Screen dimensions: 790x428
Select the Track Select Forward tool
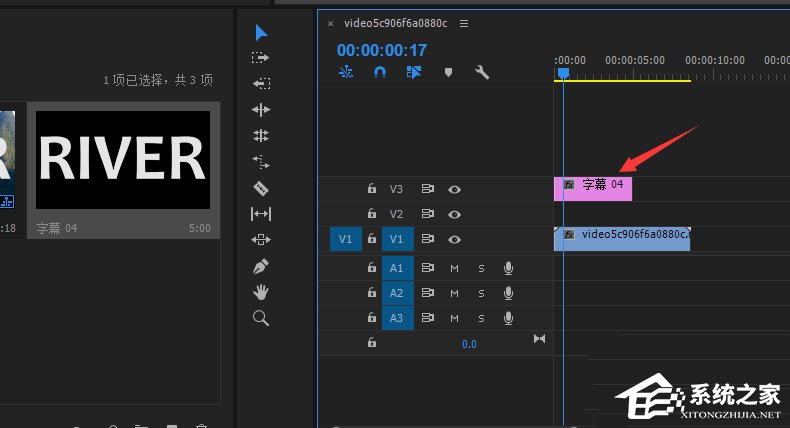261,58
